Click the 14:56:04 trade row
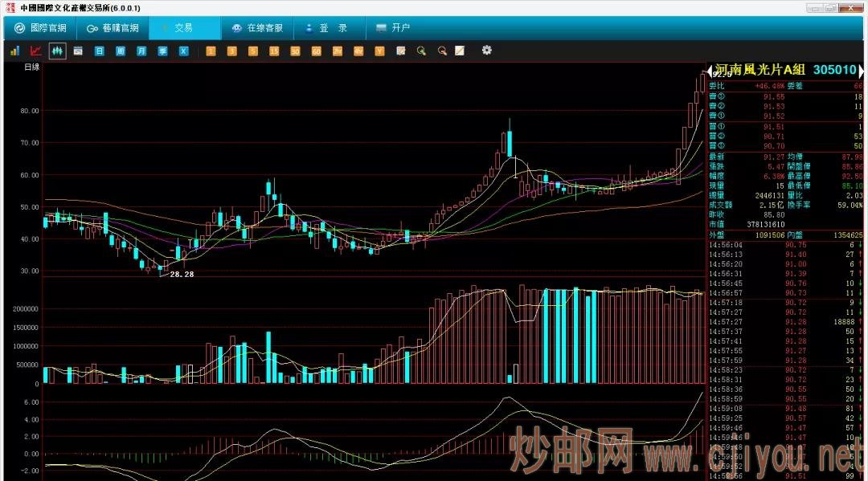Viewport: 868px width, 481px height. [x=785, y=245]
